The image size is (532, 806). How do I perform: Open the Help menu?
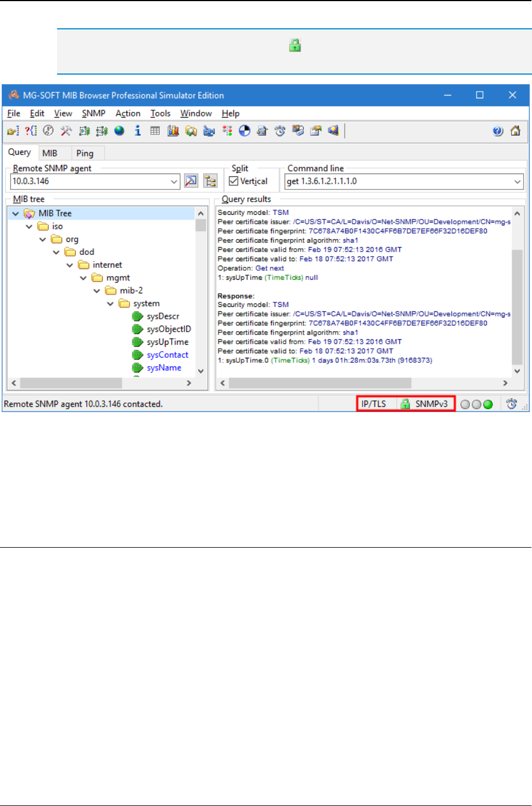pos(230,114)
